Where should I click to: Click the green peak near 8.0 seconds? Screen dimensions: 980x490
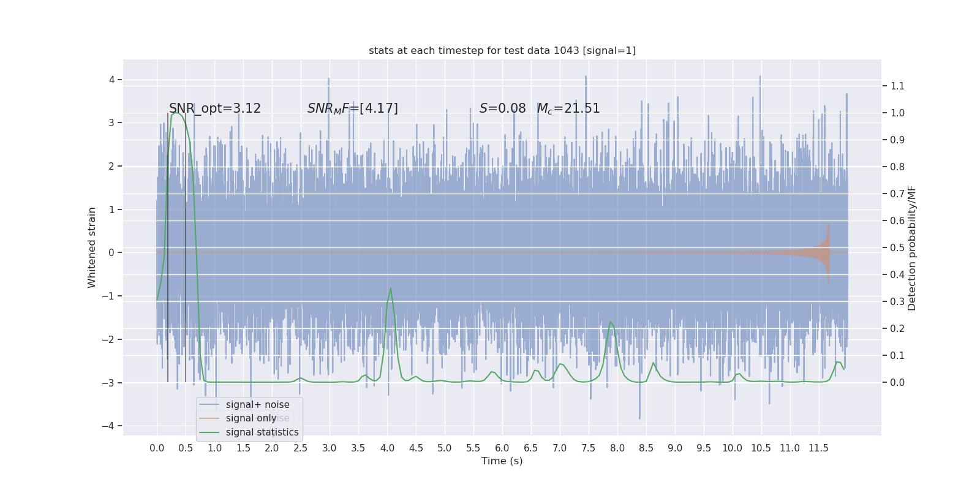point(610,323)
